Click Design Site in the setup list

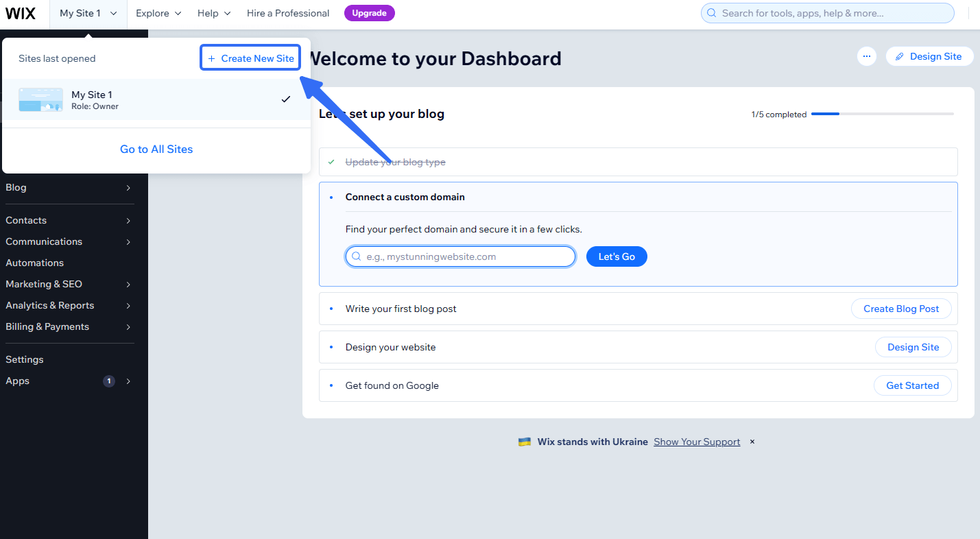[913, 347]
